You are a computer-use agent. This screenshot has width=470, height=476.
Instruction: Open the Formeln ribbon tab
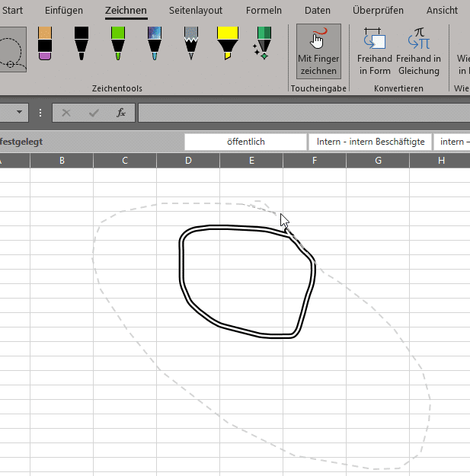click(264, 11)
